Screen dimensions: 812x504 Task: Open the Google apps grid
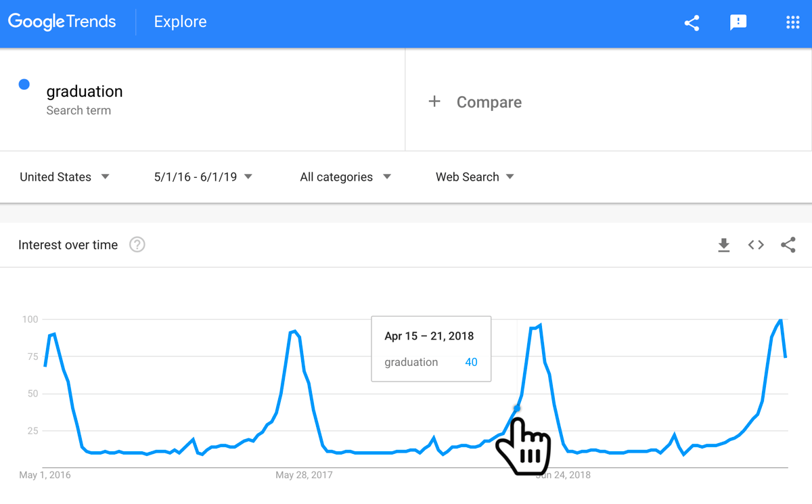coord(792,23)
